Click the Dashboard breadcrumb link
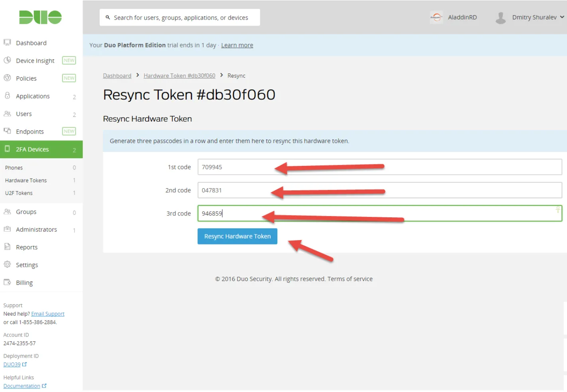The width and height of the screenshot is (567, 392). pos(117,76)
